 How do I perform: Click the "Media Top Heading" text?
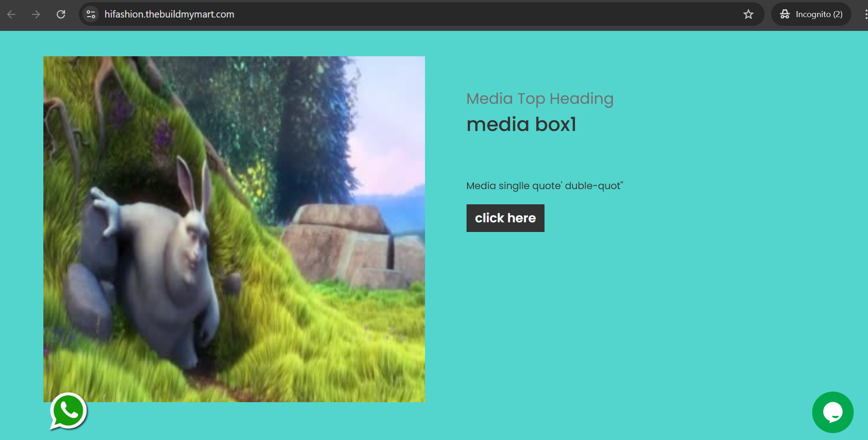[540, 99]
